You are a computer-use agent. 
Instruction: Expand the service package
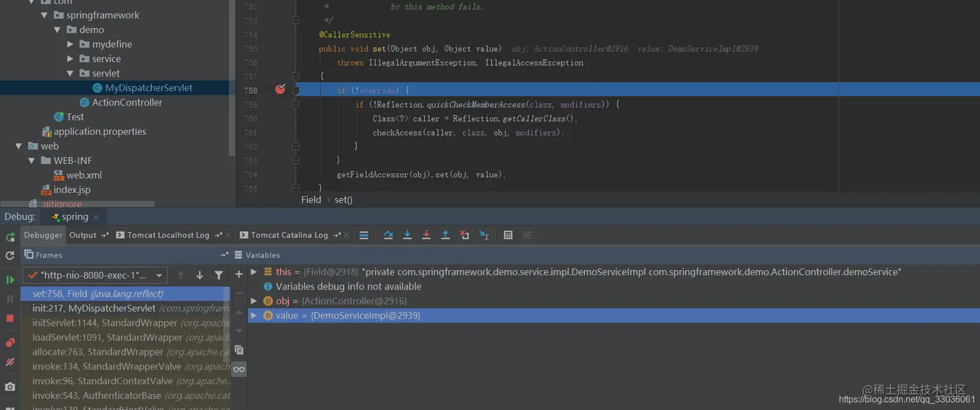(x=70, y=59)
